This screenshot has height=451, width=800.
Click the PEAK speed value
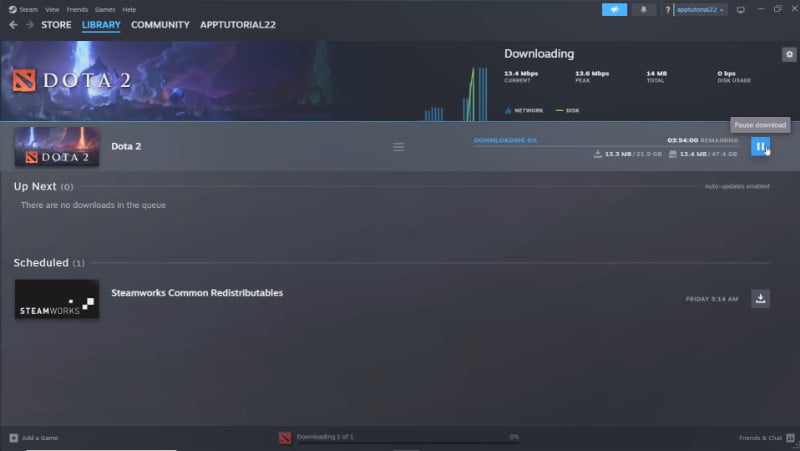tap(592, 73)
